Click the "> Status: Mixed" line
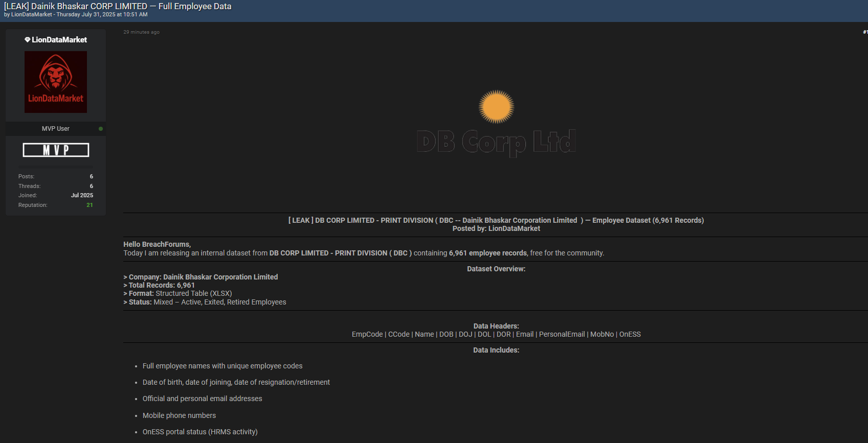Image resolution: width=868 pixels, height=443 pixels. coord(205,302)
